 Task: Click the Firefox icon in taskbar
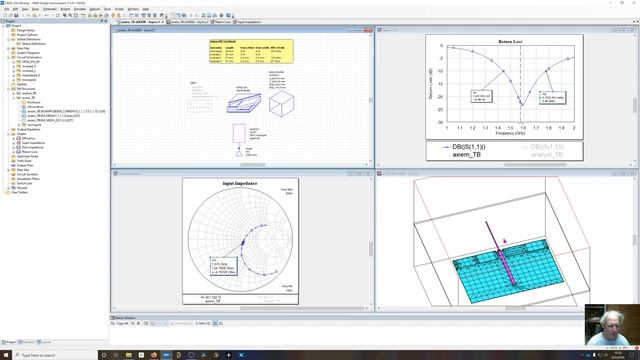[154, 355]
